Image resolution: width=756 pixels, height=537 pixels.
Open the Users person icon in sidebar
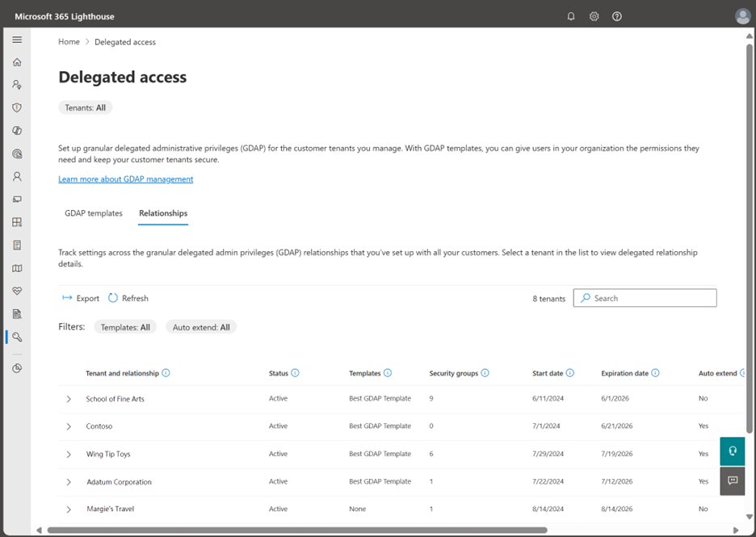[x=17, y=176]
